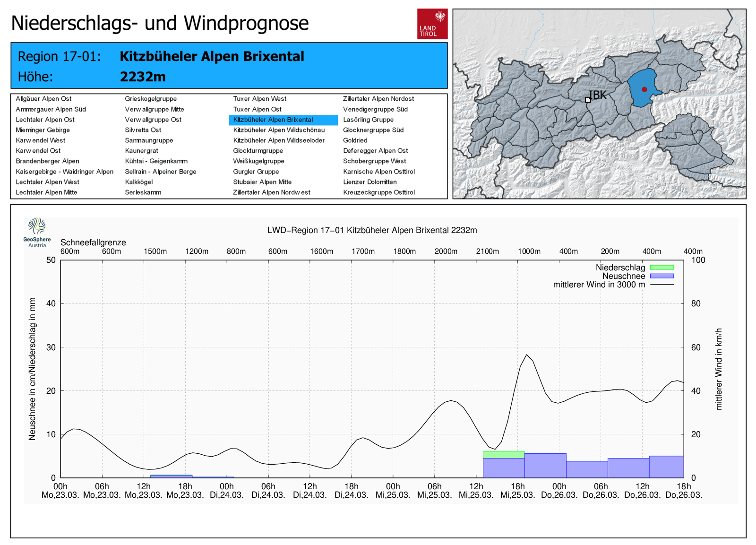Click the Land Tirol logo
The image size is (756, 545).
coord(432,24)
